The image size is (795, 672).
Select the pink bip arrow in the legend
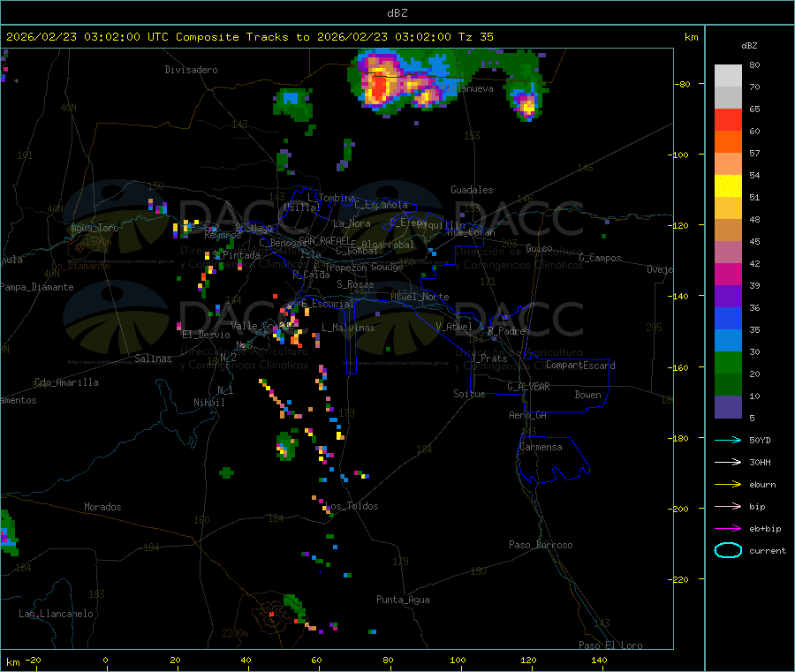coord(728,506)
